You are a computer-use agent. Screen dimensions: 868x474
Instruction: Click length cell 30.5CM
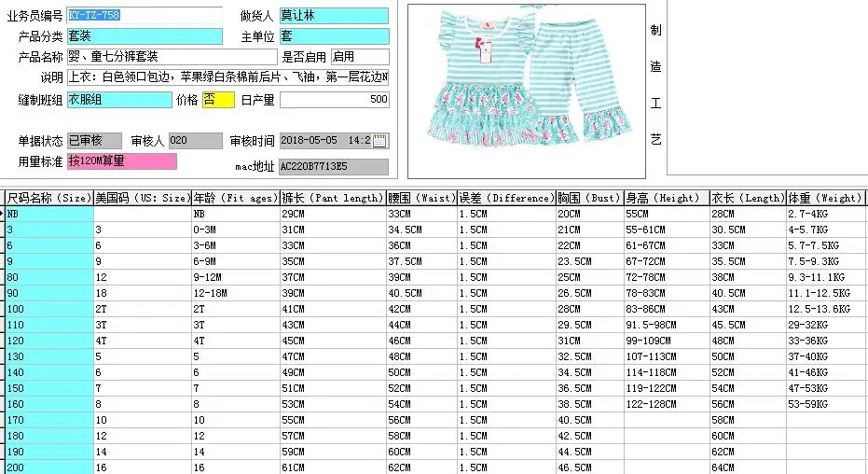tap(748, 230)
